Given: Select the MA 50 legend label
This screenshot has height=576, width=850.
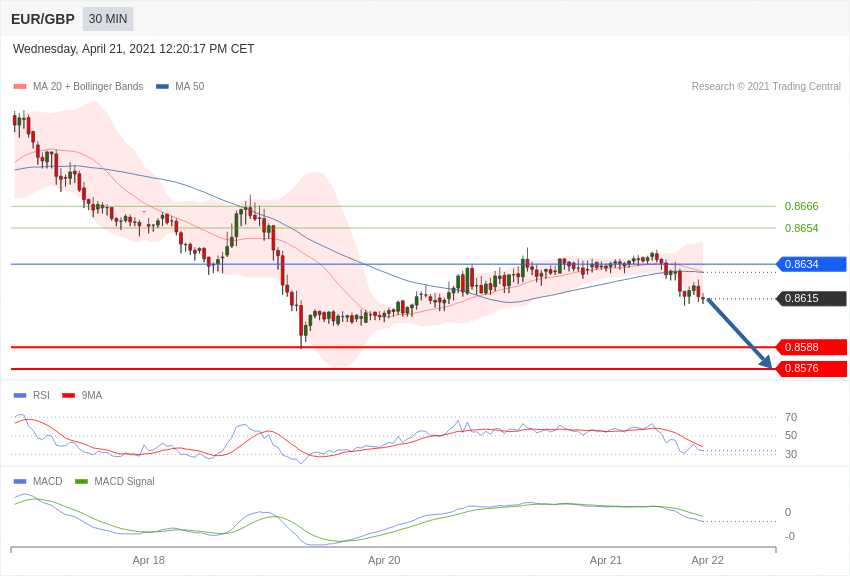Looking at the screenshot, I should pyautogui.click(x=190, y=87).
